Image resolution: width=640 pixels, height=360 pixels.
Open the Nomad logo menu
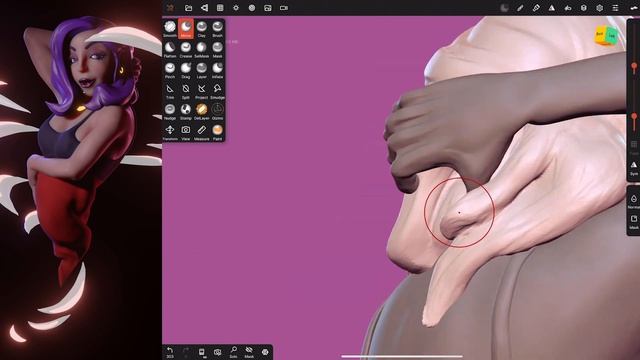point(170,8)
